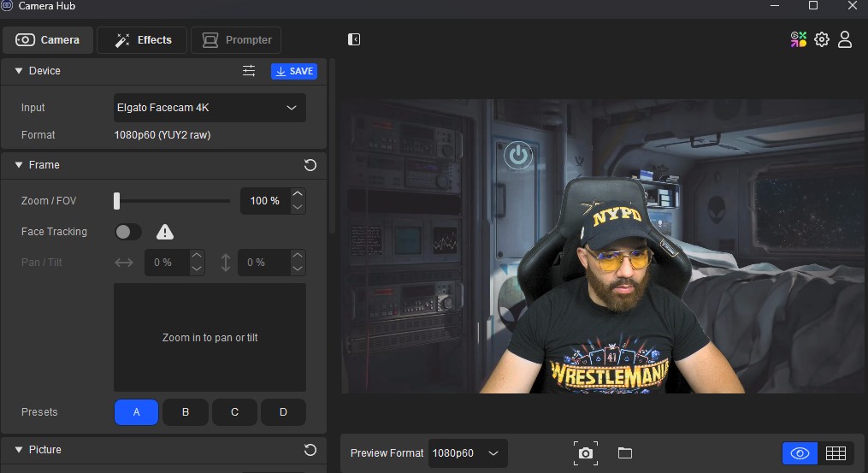Open the colorful marketplace icon
This screenshot has height=473, width=868.
click(799, 39)
